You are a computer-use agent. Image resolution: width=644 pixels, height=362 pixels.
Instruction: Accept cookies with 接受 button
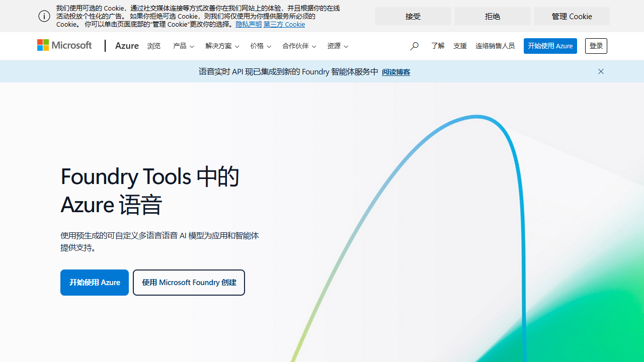tap(413, 16)
